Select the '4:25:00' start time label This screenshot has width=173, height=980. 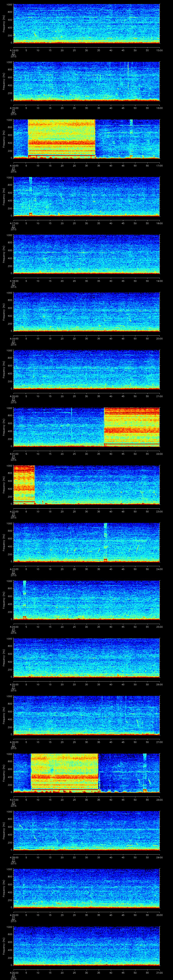tap(14, 684)
